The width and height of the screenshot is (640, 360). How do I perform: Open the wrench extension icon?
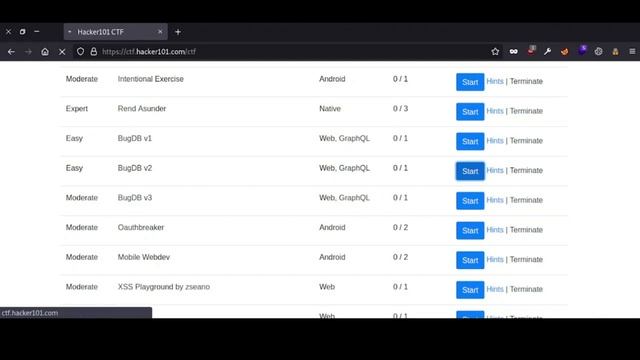click(x=547, y=51)
